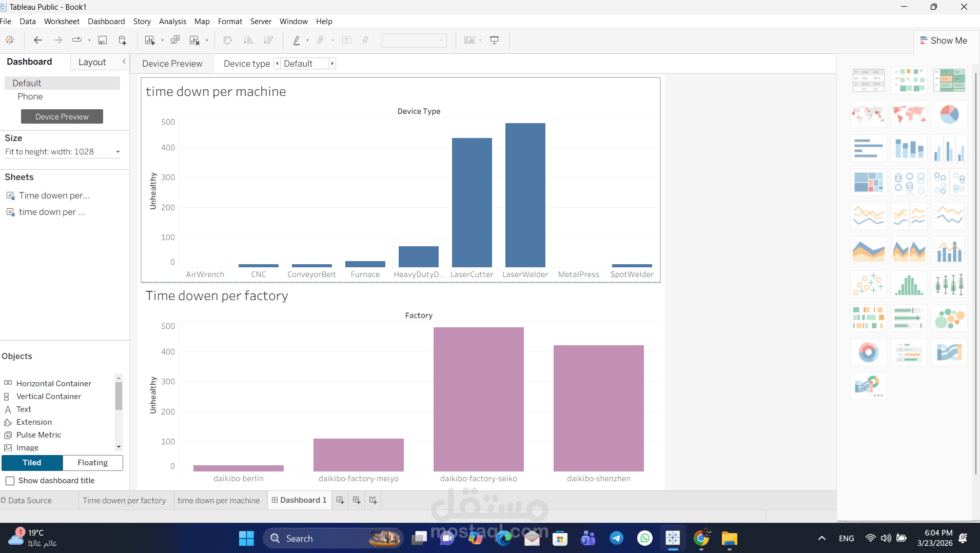Select the histogram chart in Show Me

[x=909, y=284]
